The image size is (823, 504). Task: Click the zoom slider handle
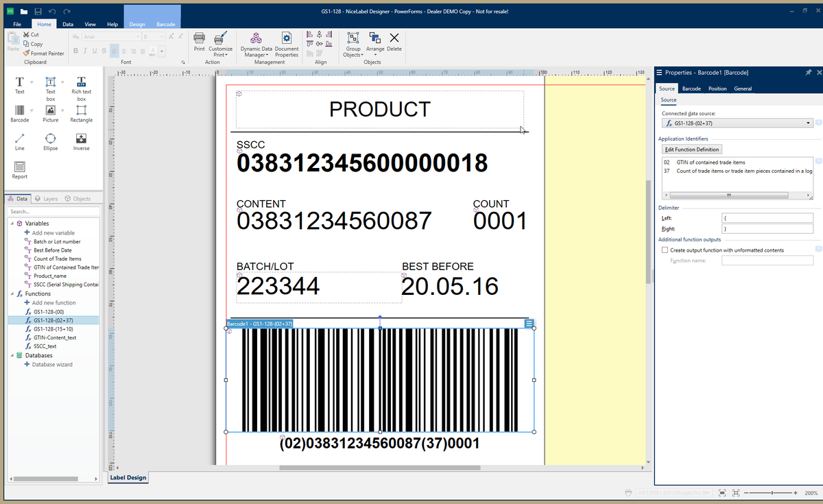coord(772,492)
